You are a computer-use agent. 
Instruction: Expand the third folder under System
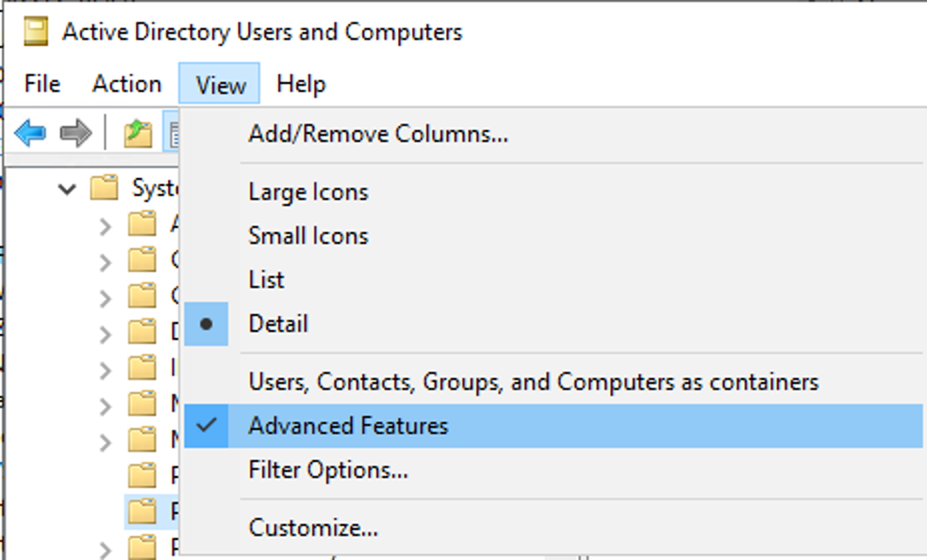106,298
